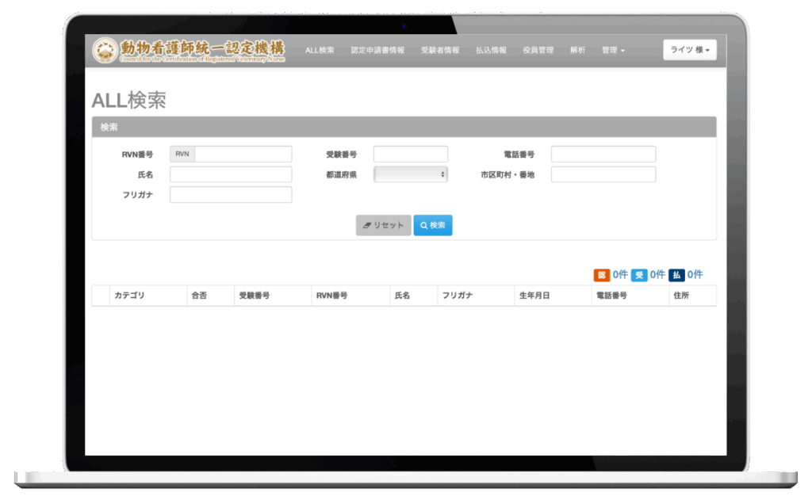Viewport: 812px width, 504px height.
Task: Open the 管理 dropdown menu
Action: [x=613, y=50]
